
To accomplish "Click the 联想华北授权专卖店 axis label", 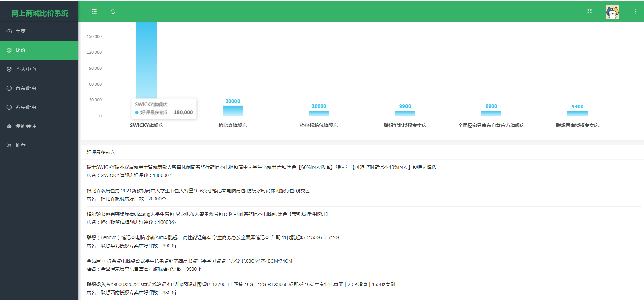I will [x=405, y=125].
